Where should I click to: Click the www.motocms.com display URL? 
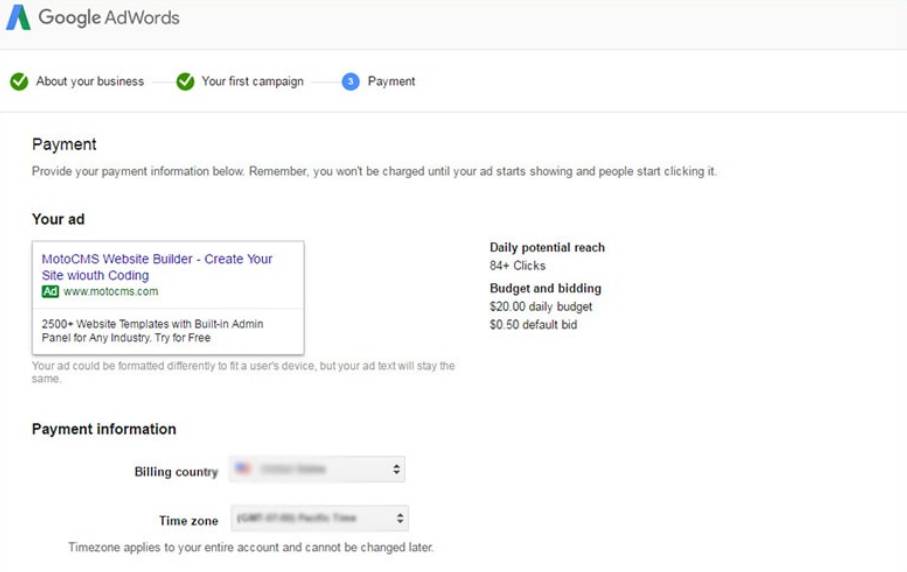[111, 292]
